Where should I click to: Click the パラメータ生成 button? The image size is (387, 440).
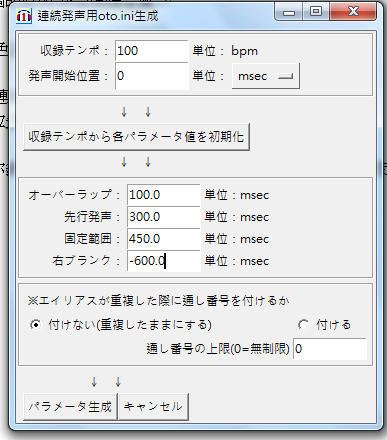[70, 406]
